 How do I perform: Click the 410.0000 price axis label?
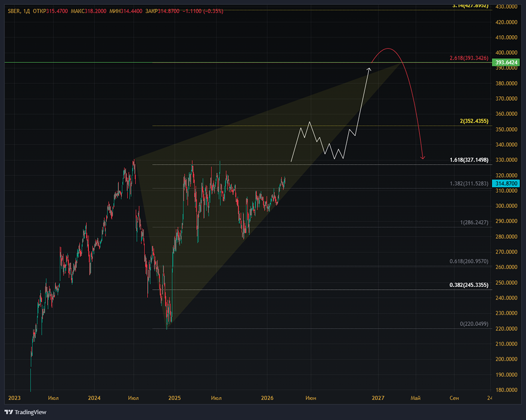[x=506, y=37]
